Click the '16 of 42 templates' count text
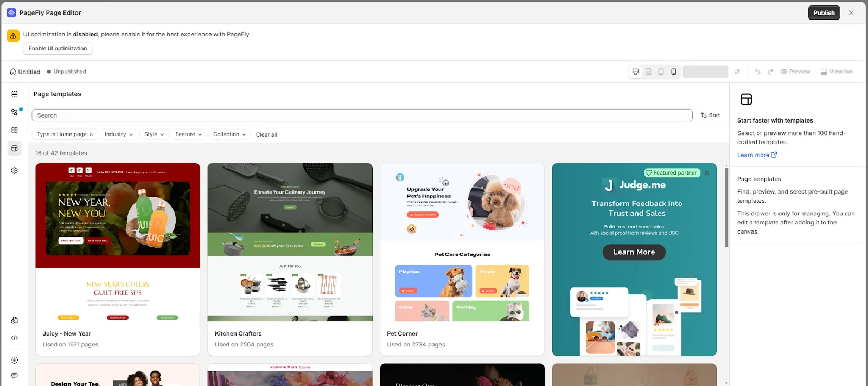Viewport: 868px width, 386px height. 61,153
